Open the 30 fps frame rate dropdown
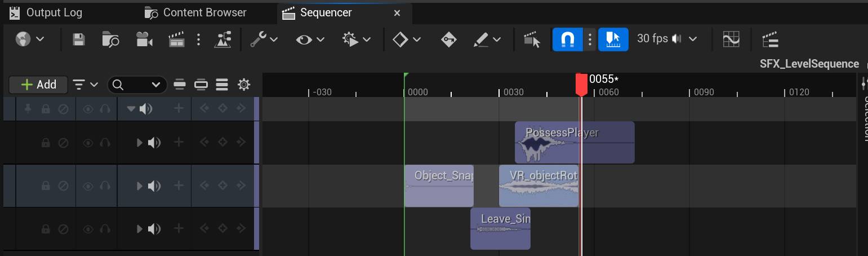 tap(666, 39)
